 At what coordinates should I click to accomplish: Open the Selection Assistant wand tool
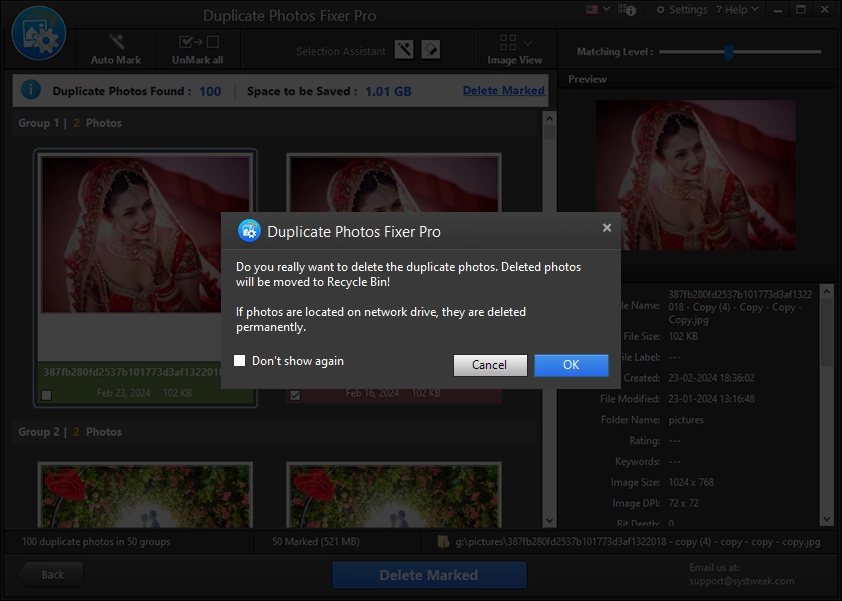404,50
